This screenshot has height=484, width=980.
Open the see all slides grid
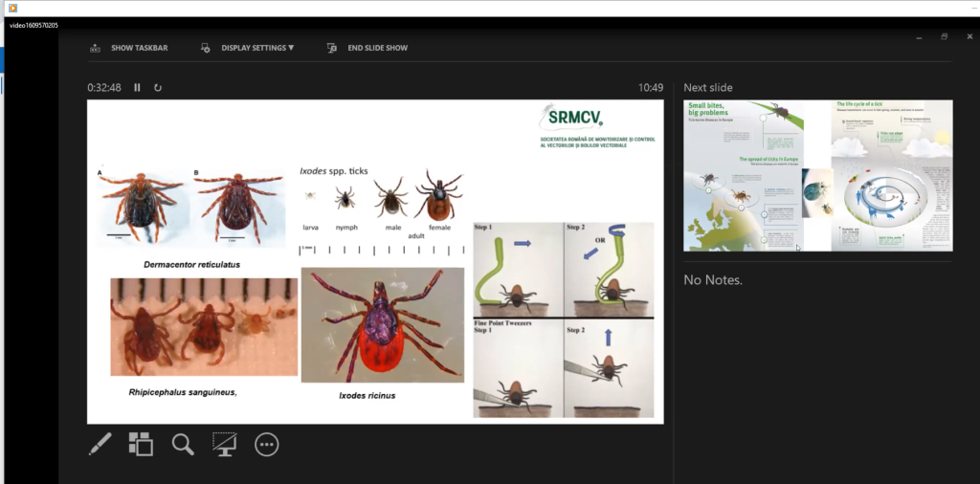point(141,444)
